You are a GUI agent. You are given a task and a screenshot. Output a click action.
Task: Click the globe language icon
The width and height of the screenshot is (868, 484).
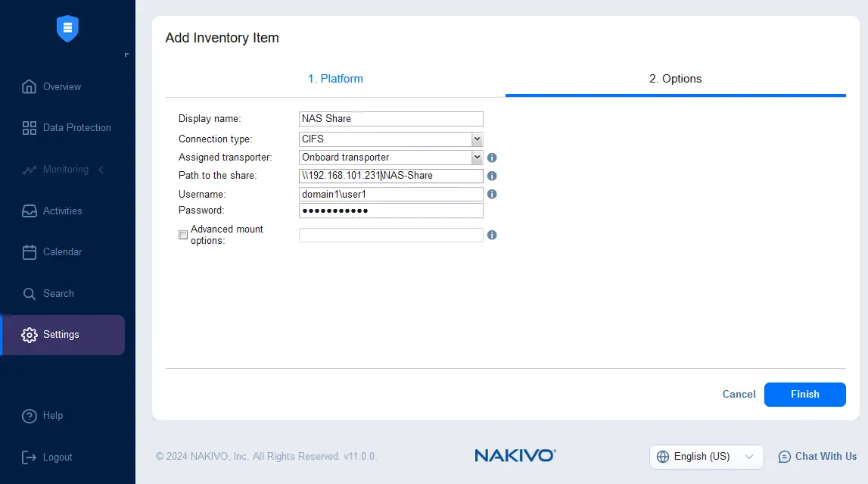point(663,457)
